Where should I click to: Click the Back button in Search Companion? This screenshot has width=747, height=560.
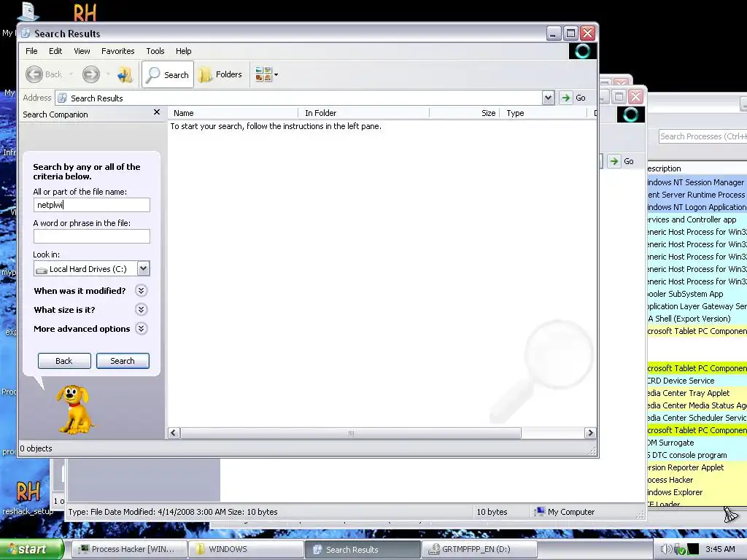64,361
